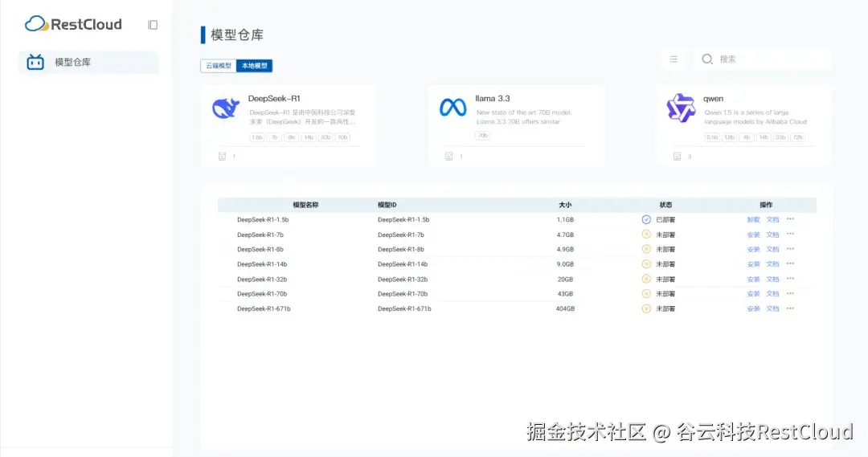The width and height of the screenshot is (868, 457).
Task: Select the 70b tag on llama 3.3 card
Action: [483, 136]
